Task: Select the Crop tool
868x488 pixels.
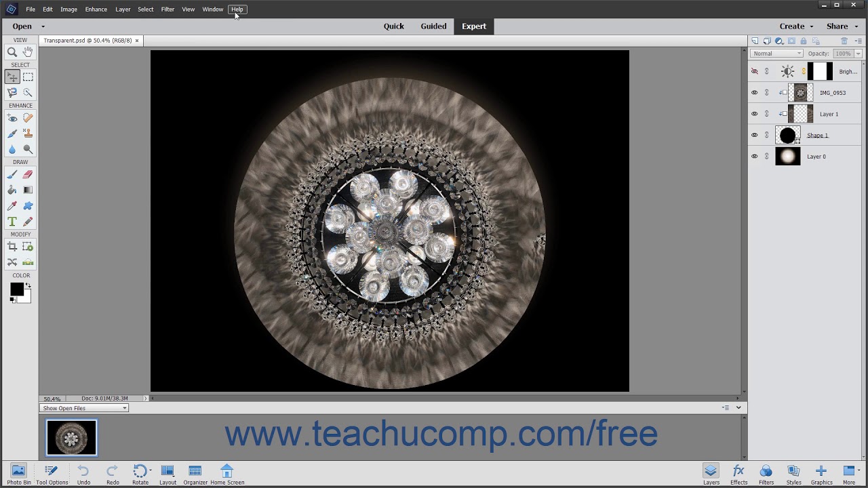Action: click(x=12, y=247)
